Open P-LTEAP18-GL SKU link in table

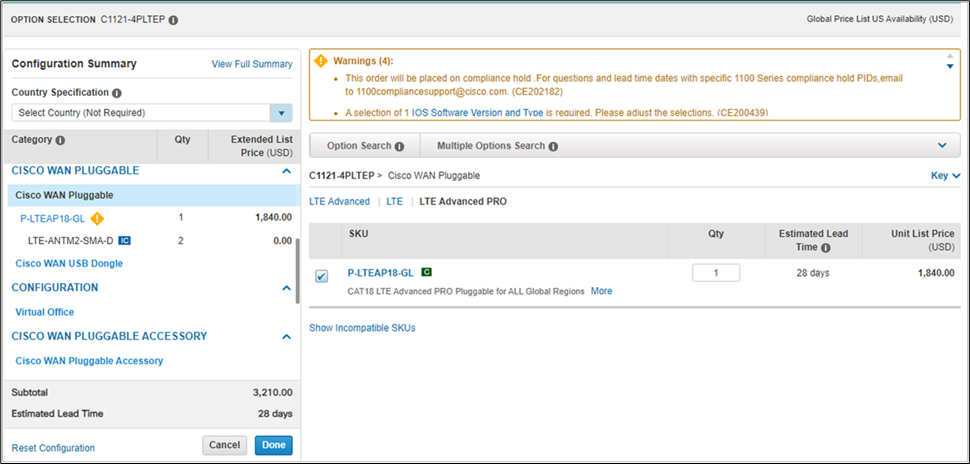[x=380, y=272]
